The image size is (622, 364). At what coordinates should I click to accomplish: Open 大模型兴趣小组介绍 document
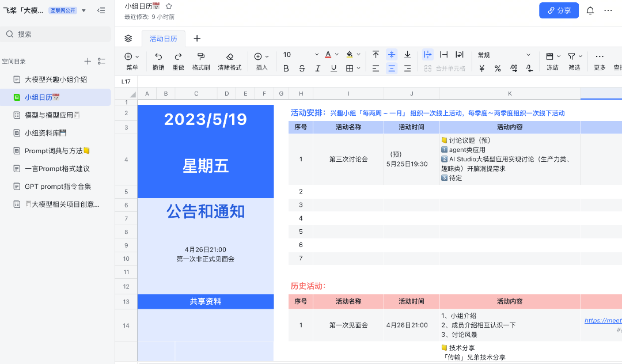tap(56, 79)
